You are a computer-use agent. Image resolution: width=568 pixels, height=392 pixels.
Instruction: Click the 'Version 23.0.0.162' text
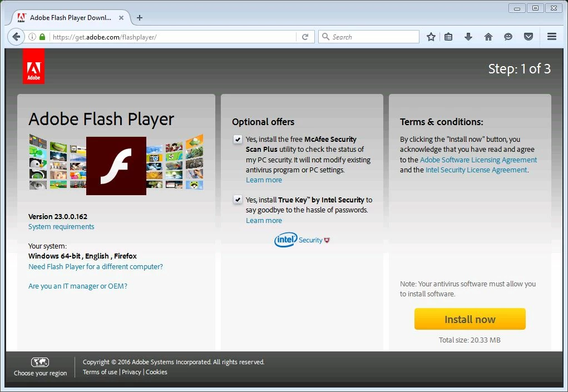coord(58,216)
